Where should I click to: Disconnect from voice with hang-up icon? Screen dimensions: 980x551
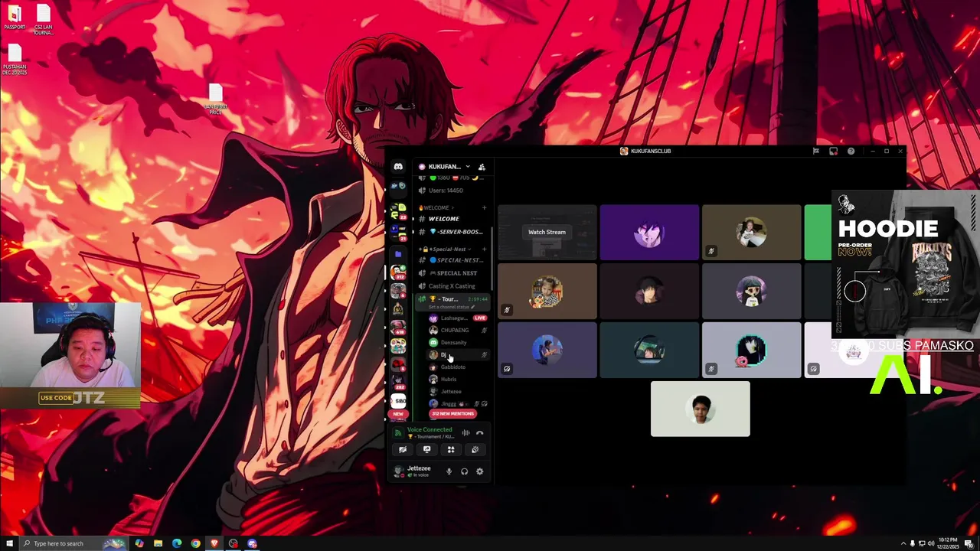480,433
